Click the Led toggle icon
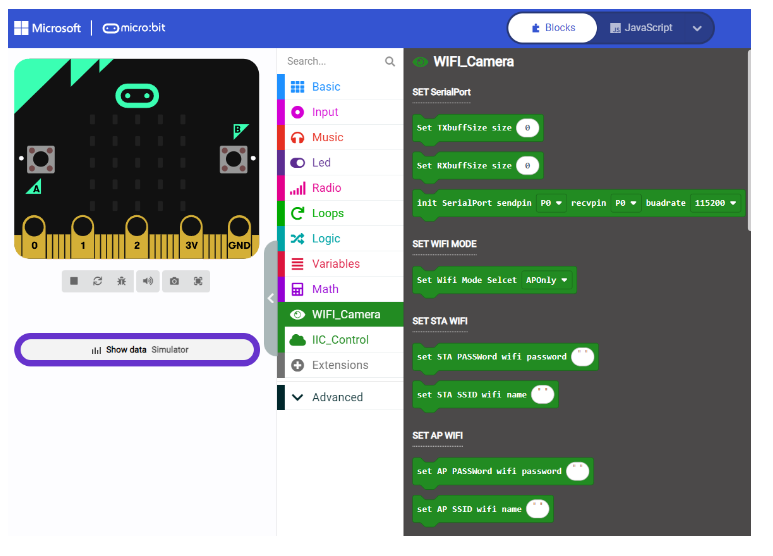 [297, 163]
